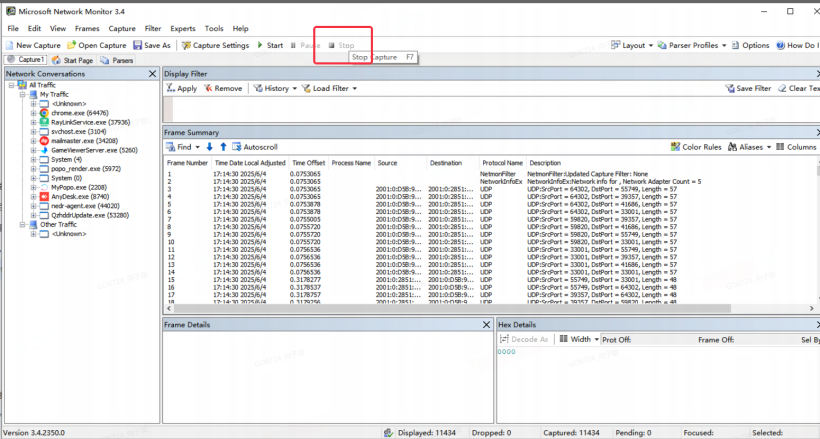The width and height of the screenshot is (820, 439).
Task: Sort by the Frame Number column header
Action: pos(188,163)
